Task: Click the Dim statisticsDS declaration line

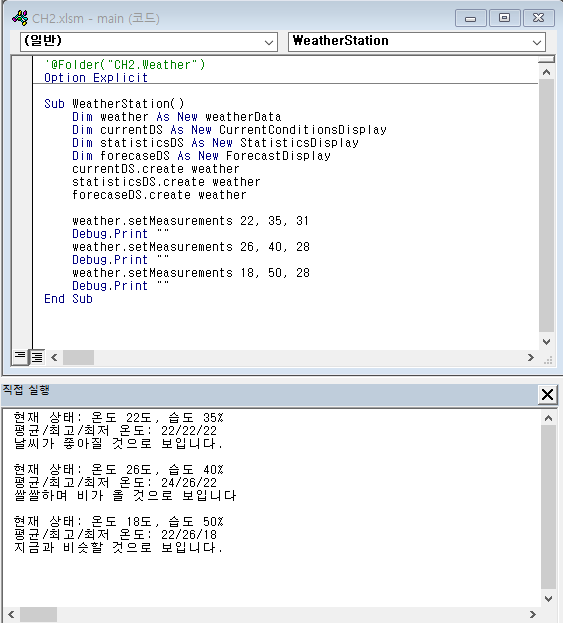Action: pos(215,143)
